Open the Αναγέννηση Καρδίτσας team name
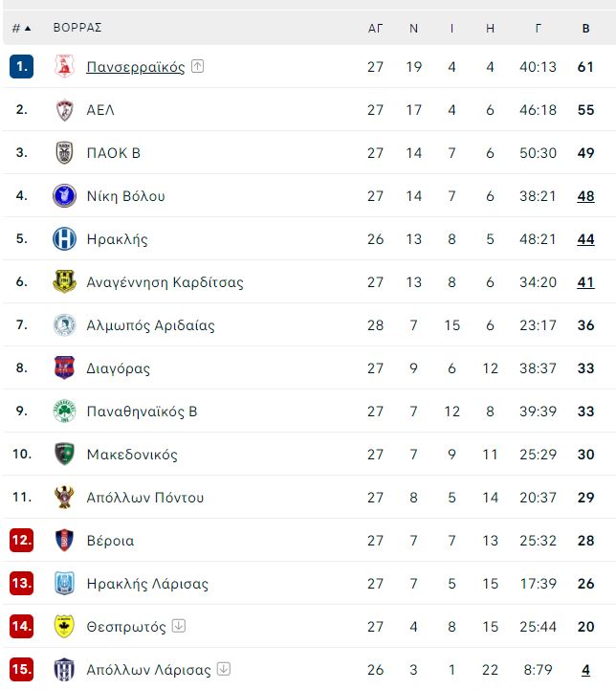This screenshot has width=616, height=690. point(165,282)
